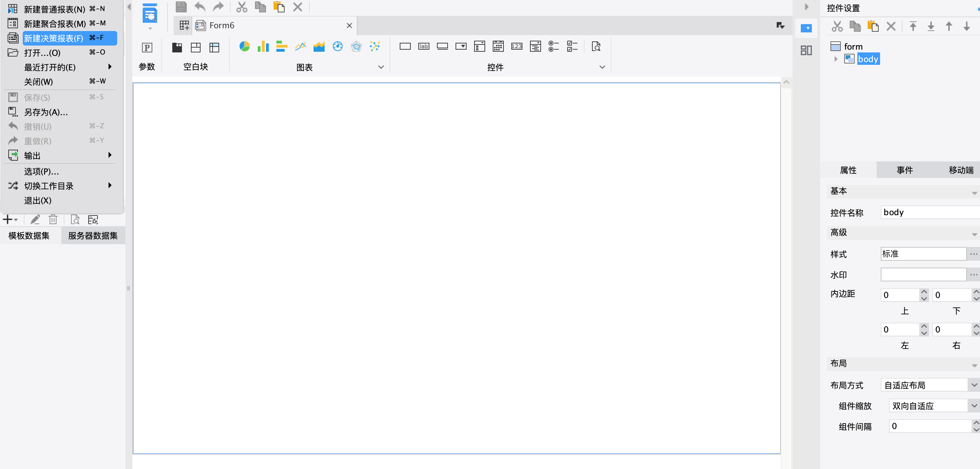Add the checkbox group widget

click(572, 47)
